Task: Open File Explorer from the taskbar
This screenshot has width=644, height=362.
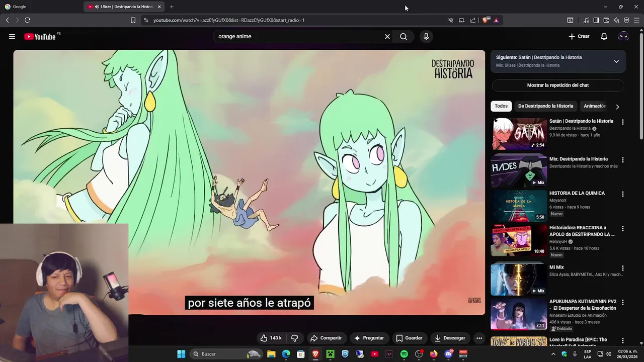Action: click(271, 354)
